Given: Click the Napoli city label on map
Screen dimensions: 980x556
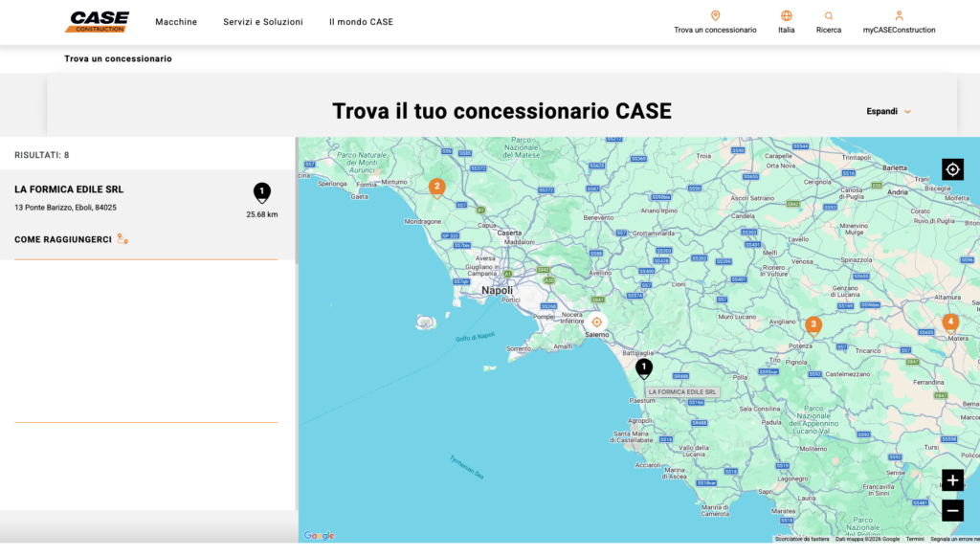Looking at the screenshot, I should coord(497,291).
